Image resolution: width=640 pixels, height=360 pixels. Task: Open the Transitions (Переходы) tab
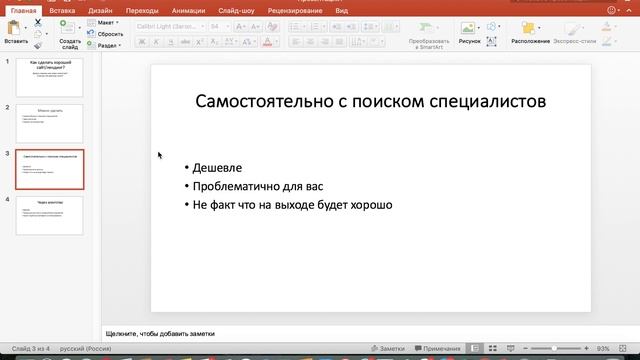142,11
